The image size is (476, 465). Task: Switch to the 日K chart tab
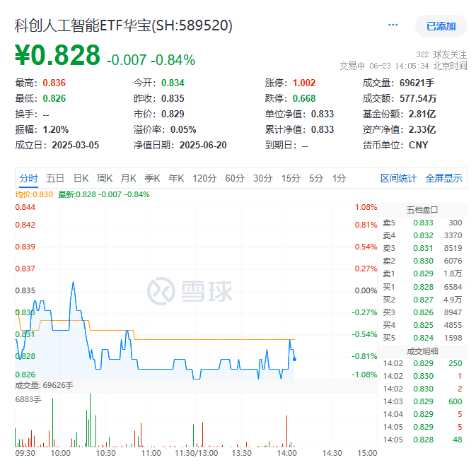point(81,178)
